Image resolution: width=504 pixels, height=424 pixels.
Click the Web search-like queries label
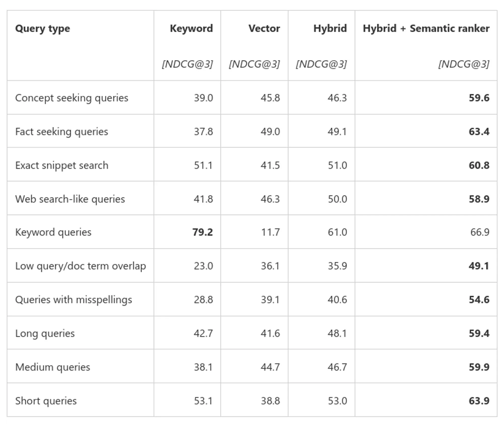pos(70,199)
